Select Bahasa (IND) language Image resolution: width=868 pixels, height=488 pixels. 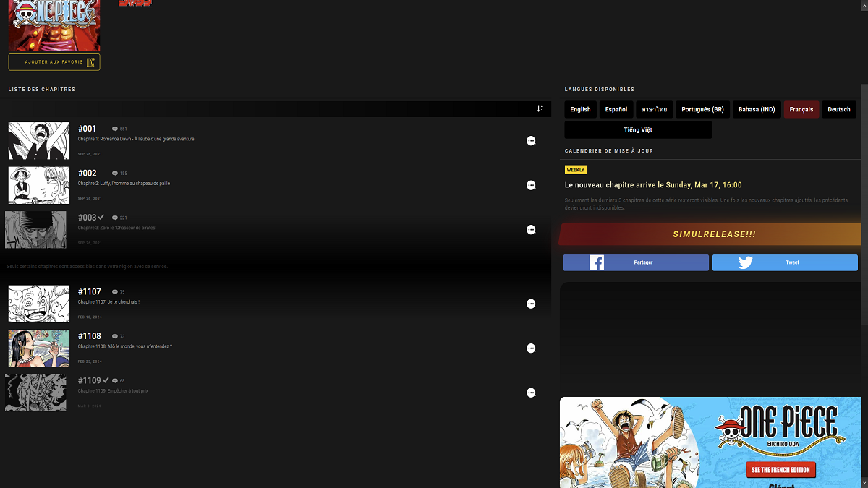(757, 110)
